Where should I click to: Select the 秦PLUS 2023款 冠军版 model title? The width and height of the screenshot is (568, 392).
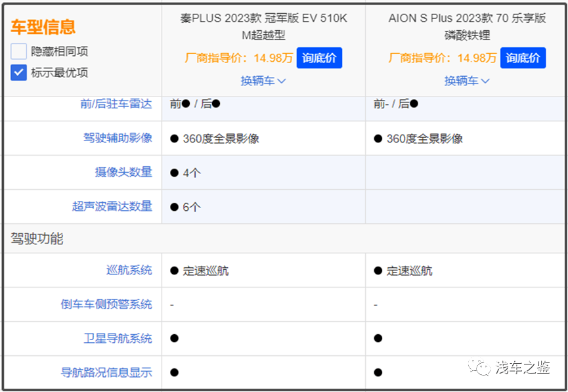click(264, 26)
